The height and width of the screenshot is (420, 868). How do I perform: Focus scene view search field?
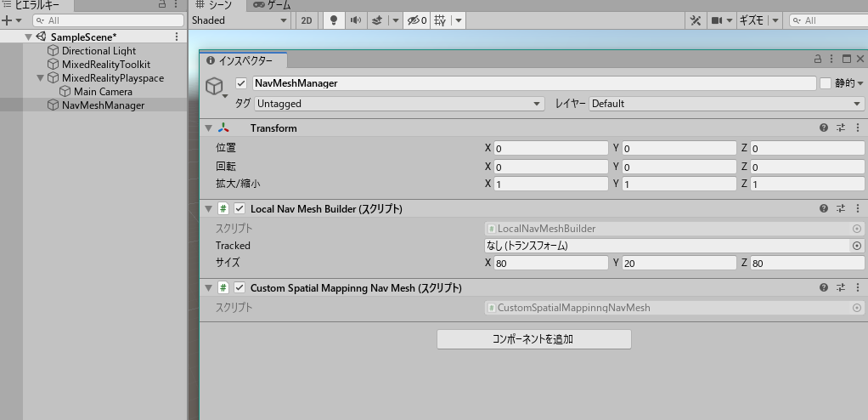point(829,20)
